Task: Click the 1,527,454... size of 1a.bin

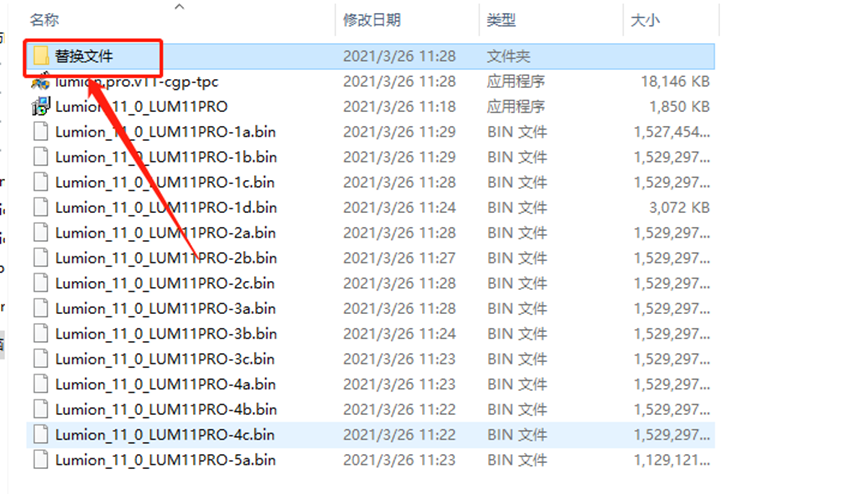Action: 672,132
